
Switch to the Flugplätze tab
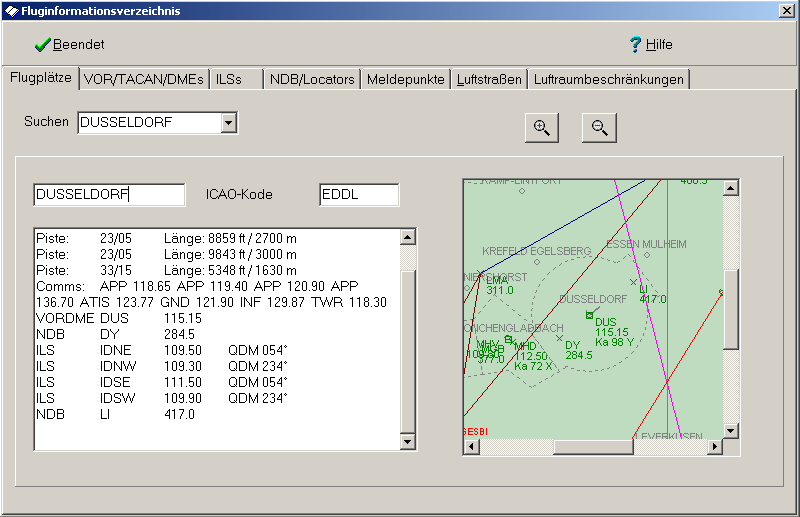coord(41,78)
